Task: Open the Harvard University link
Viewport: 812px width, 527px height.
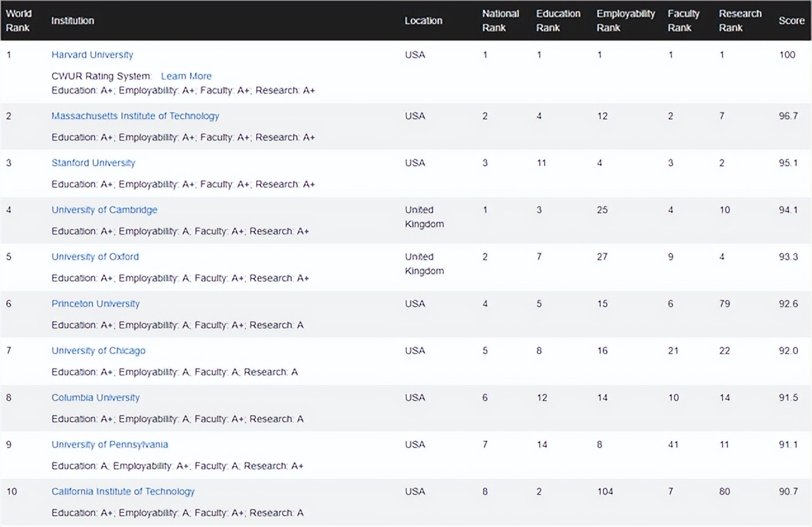Action: (92, 55)
